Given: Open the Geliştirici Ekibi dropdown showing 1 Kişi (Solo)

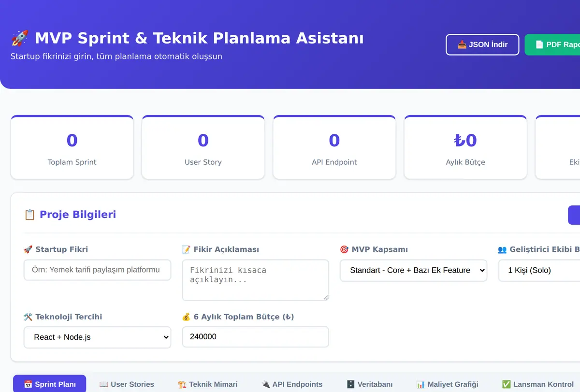Looking at the screenshot, I should (x=539, y=270).
